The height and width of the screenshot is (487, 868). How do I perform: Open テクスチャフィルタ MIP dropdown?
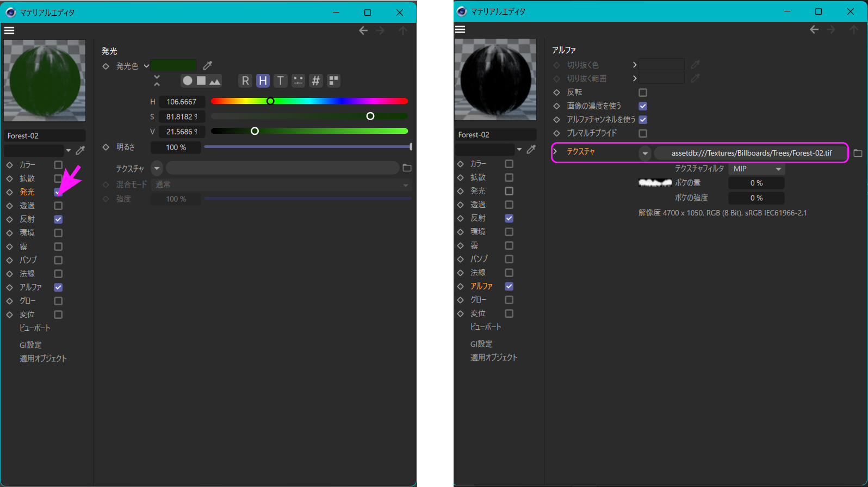tap(757, 169)
